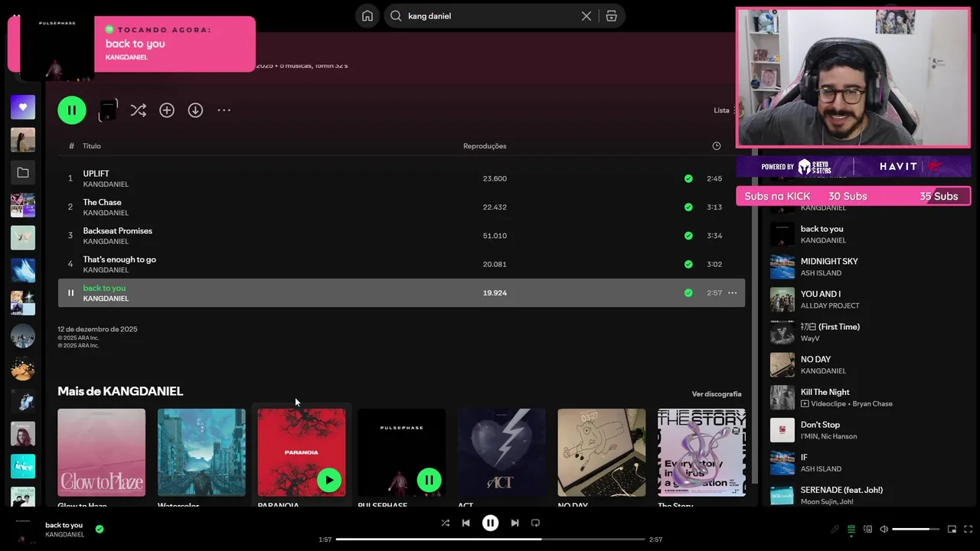Image resolution: width=980 pixels, height=551 pixels.
Task: Click the 'Reproduções' column header
Action: (485, 146)
